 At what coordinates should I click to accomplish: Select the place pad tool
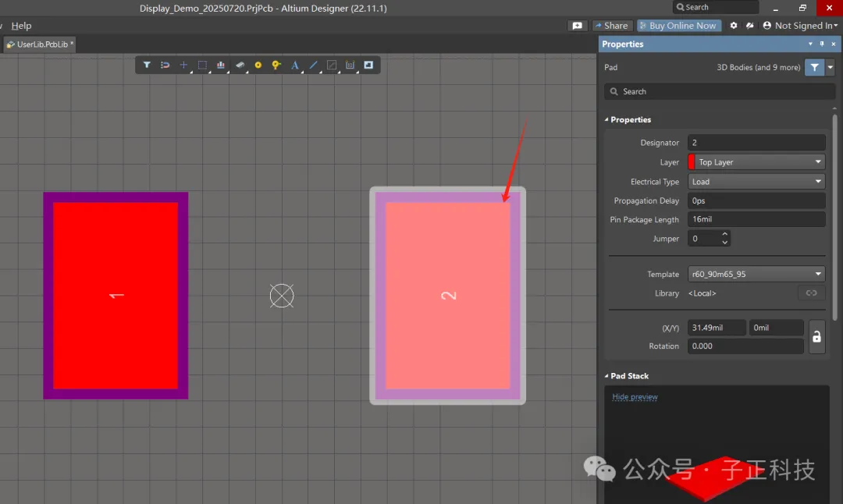click(258, 65)
